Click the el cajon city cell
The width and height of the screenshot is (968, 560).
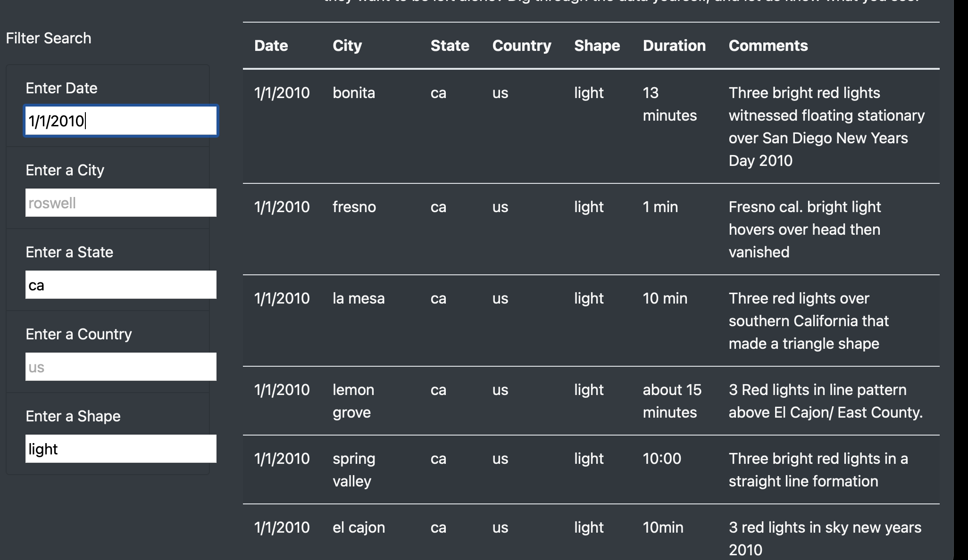(359, 527)
